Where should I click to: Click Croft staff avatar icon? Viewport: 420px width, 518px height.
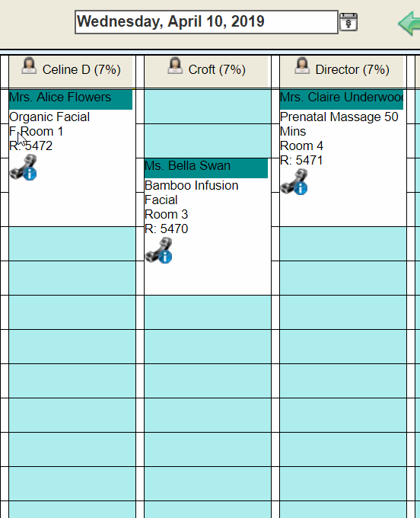[x=175, y=66]
